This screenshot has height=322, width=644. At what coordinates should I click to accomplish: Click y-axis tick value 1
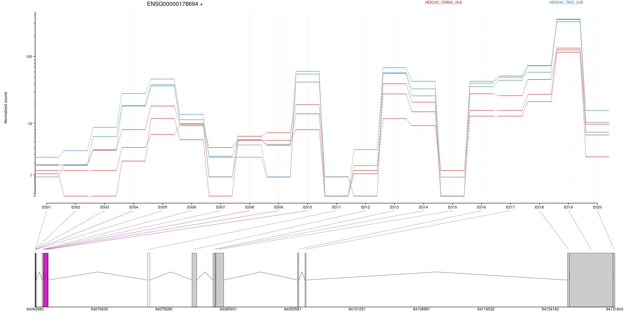(31, 175)
